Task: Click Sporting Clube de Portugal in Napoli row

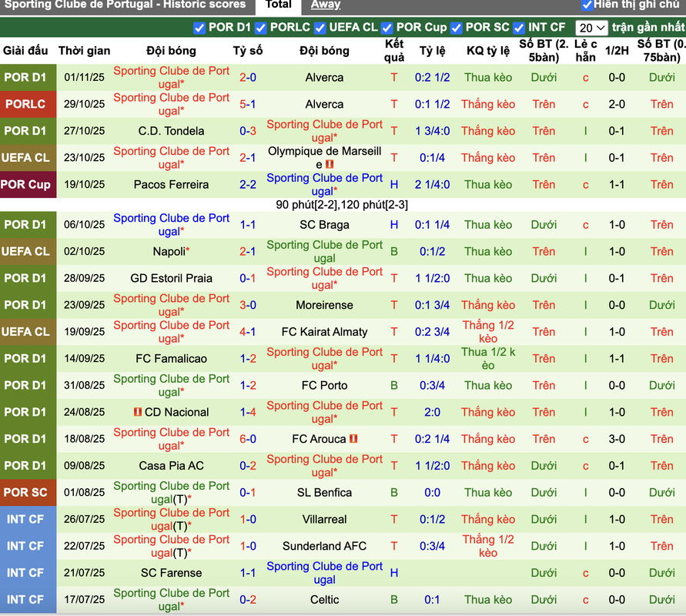Action: (x=325, y=252)
